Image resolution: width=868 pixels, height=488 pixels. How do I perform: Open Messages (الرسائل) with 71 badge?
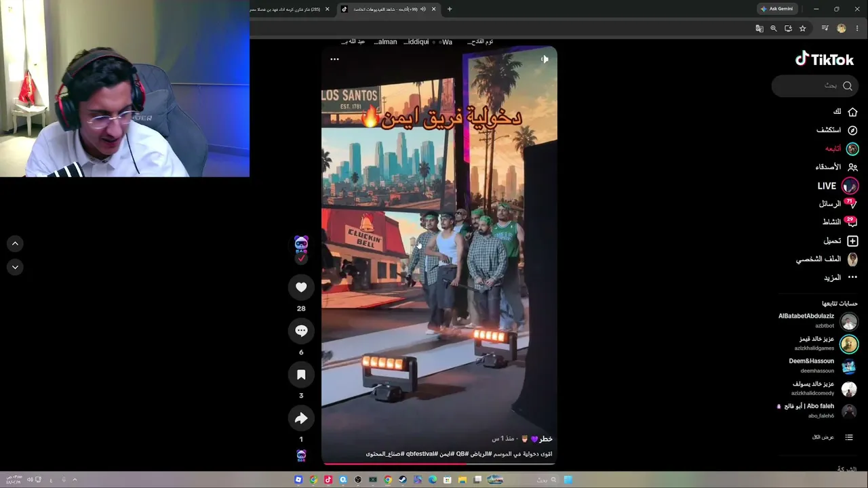tap(837, 203)
